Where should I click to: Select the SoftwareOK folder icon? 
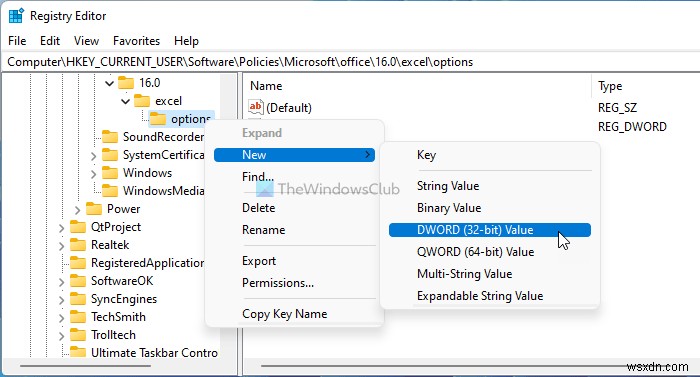click(78, 281)
